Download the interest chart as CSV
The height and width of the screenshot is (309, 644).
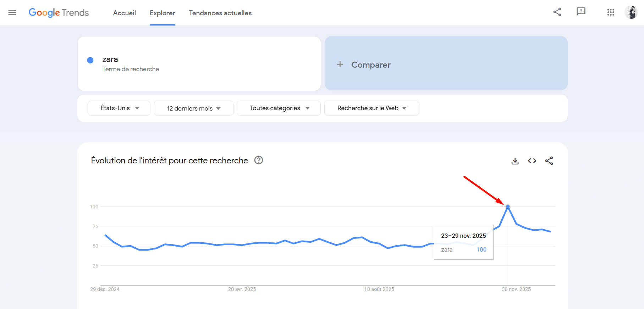(515, 161)
